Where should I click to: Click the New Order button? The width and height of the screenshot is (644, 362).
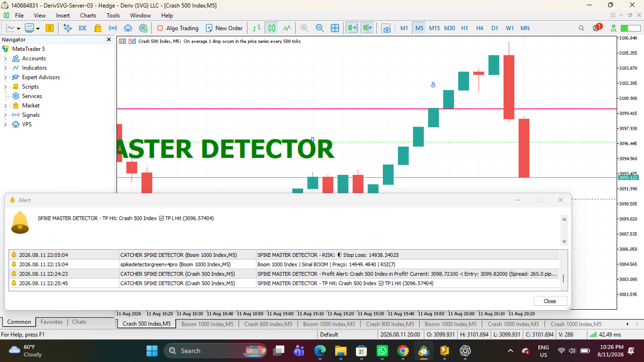coord(224,28)
